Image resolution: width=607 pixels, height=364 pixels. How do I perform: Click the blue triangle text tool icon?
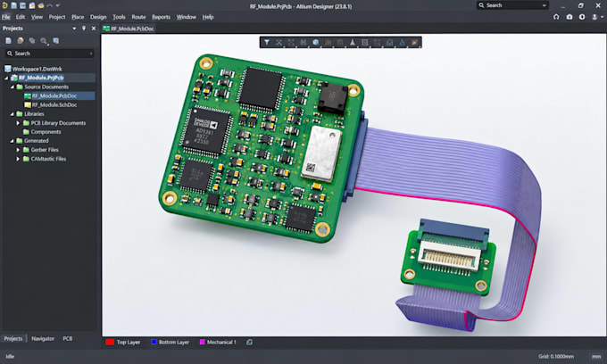403,42
